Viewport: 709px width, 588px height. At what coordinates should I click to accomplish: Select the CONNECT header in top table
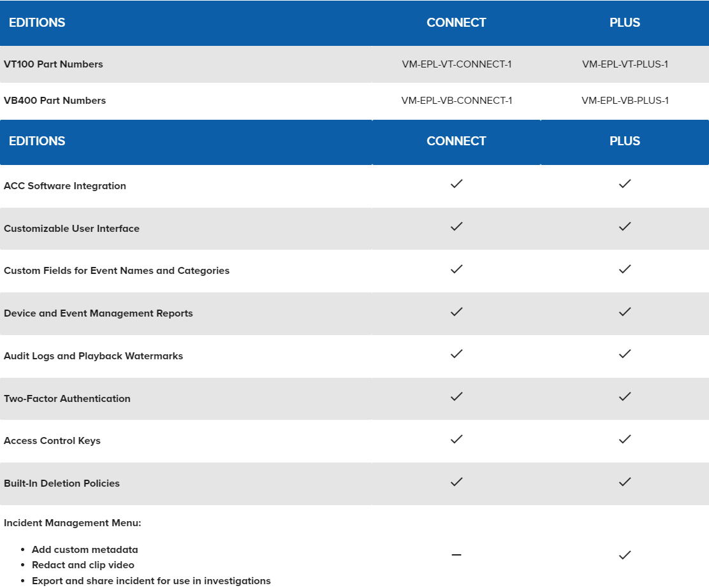[457, 22]
